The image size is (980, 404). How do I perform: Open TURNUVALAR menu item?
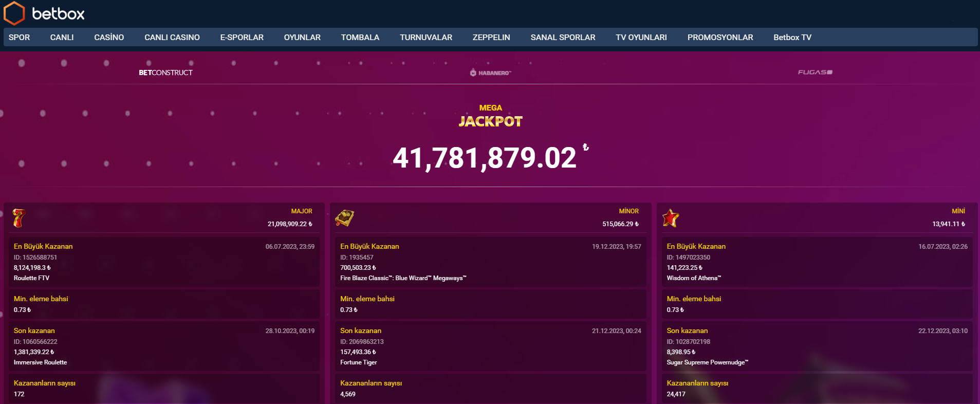pos(426,37)
